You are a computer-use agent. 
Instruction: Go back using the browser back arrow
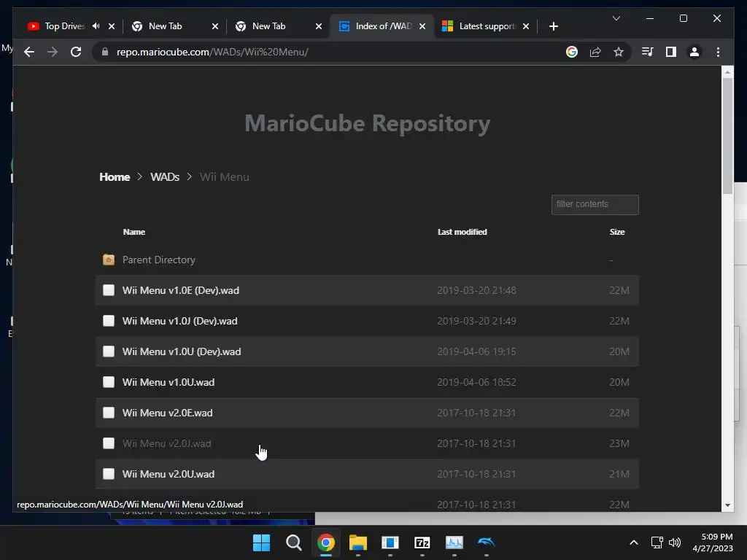point(29,52)
